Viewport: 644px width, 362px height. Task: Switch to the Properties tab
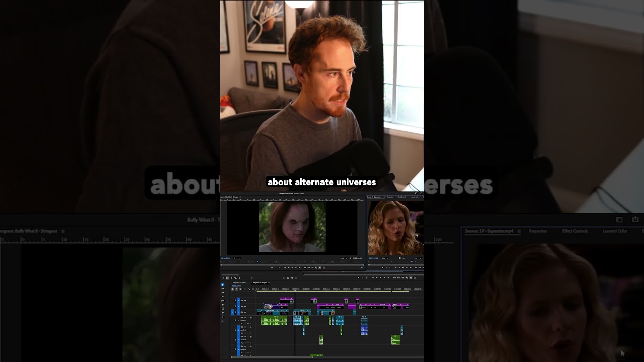click(390, 197)
